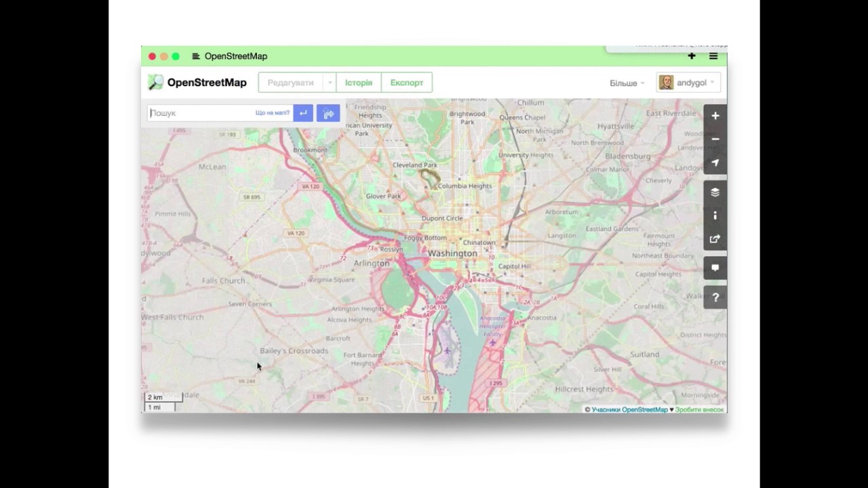Click the OpenStreetMap magnifier logo
Screen dimensions: 868x488
tap(156, 83)
